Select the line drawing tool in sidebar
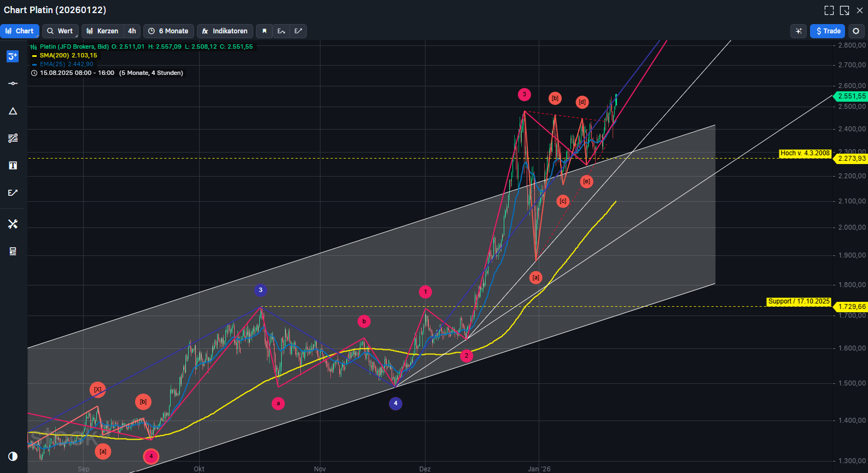Screen dimensions: 868x473 pos(13,84)
